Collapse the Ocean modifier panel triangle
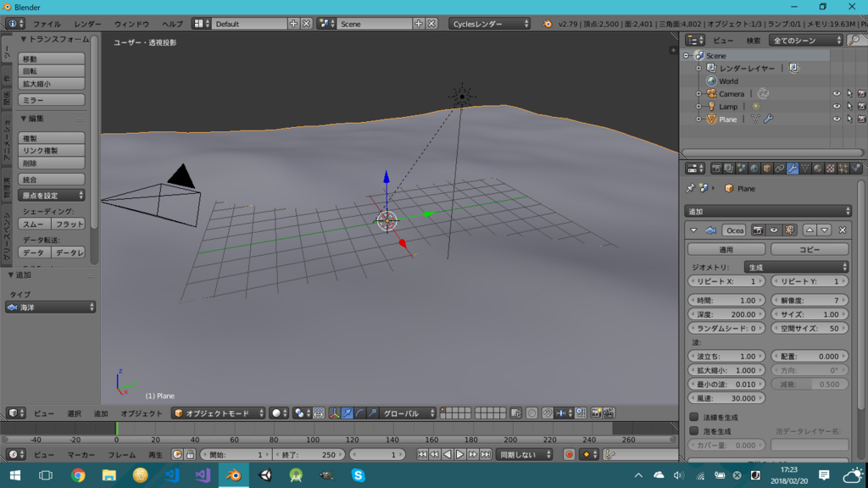 [693, 230]
